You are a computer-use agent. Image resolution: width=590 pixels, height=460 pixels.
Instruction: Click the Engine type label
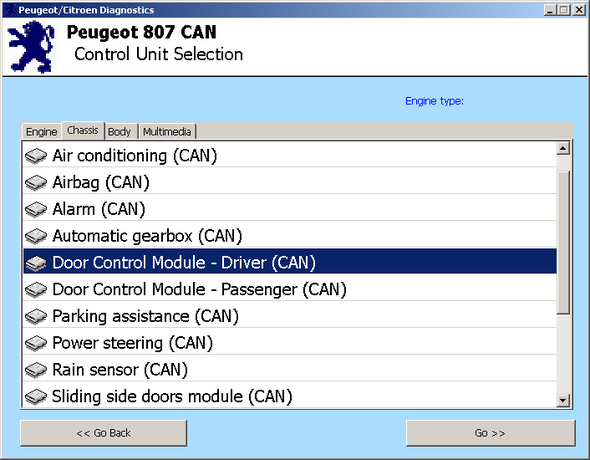coord(434,101)
